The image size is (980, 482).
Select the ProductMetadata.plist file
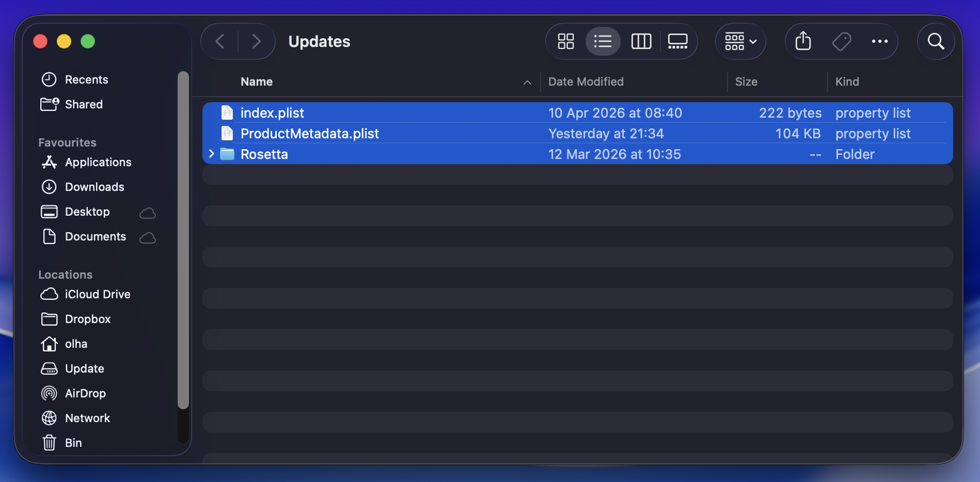[310, 133]
